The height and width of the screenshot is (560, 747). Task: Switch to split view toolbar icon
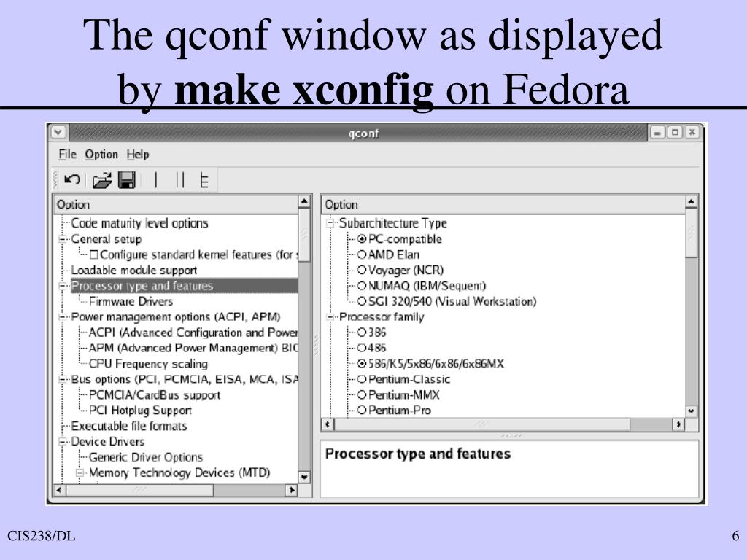180,180
